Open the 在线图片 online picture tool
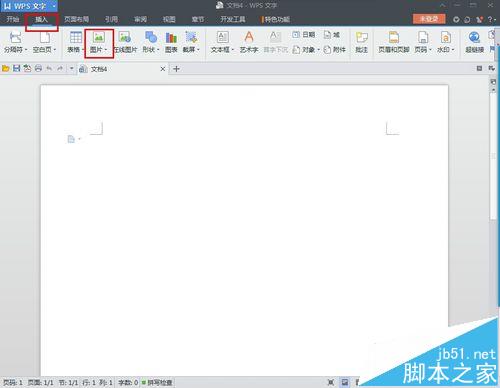The height and width of the screenshot is (388, 500). [x=125, y=42]
